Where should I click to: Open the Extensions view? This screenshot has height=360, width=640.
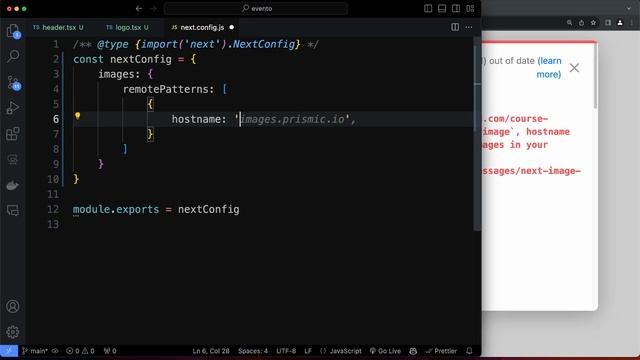point(13,133)
